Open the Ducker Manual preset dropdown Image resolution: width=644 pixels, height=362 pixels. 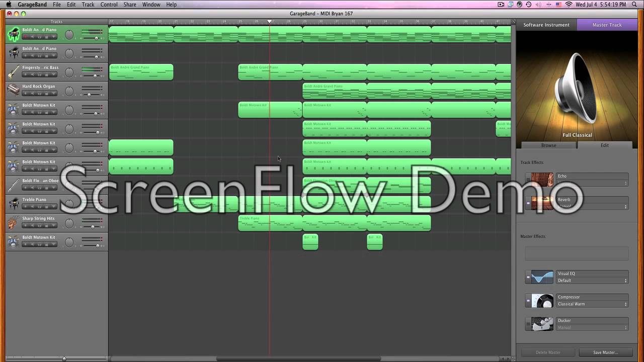coord(592,327)
